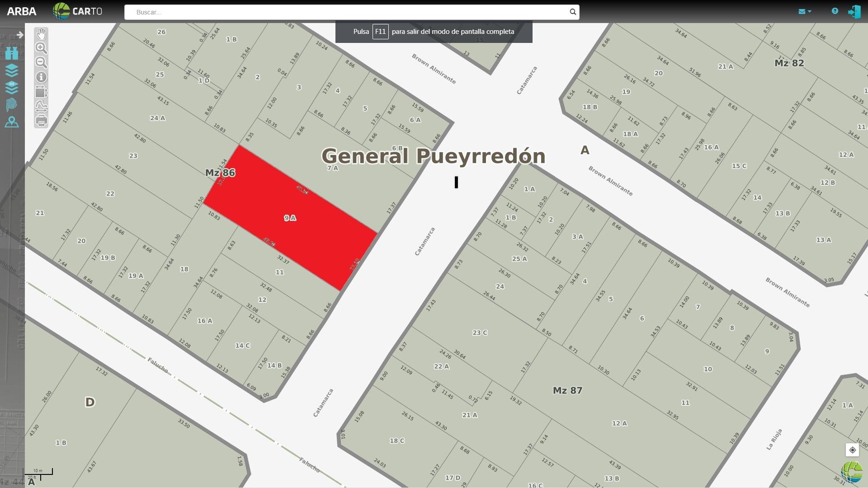Open the fingerprint sidebar icon
This screenshot has width=868, height=488.
12,105
